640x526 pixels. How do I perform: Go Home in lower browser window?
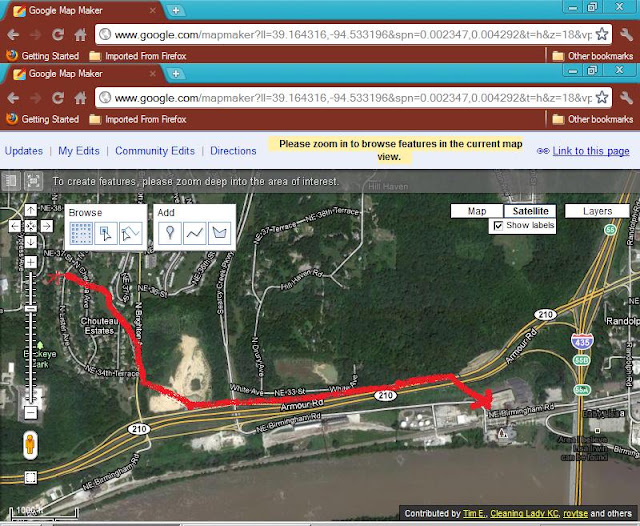click(x=80, y=98)
